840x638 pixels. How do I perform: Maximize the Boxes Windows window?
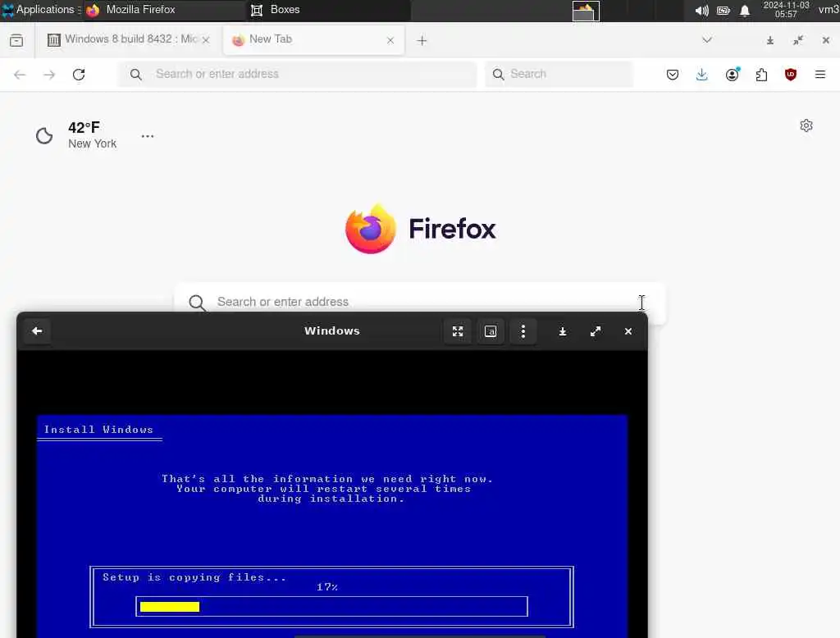[596, 331]
